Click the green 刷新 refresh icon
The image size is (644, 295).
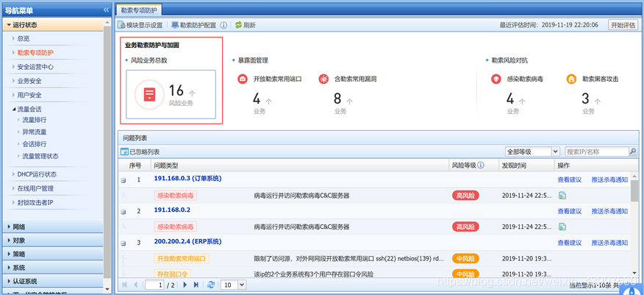click(x=238, y=25)
